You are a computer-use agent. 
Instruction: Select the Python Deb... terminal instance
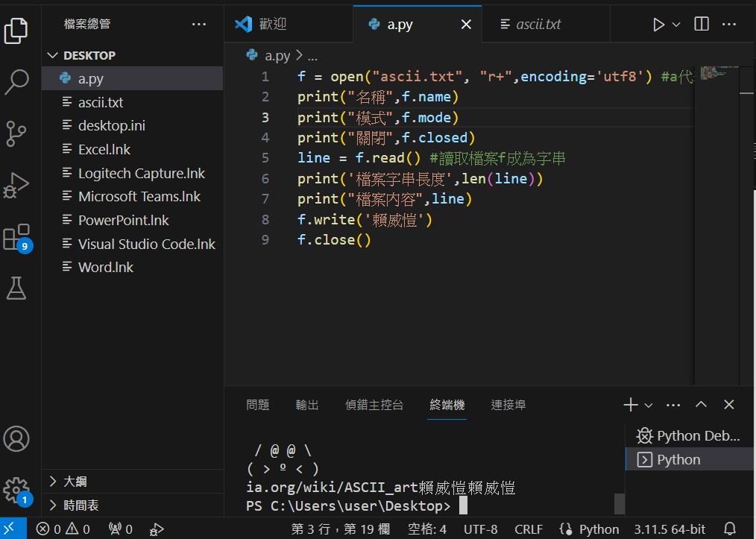(x=690, y=436)
